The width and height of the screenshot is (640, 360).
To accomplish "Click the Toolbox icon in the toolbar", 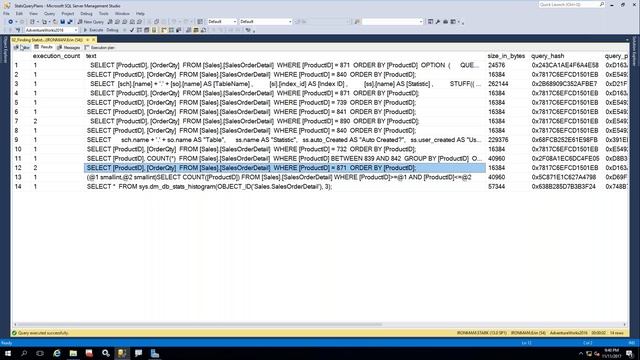I will (445, 22).
